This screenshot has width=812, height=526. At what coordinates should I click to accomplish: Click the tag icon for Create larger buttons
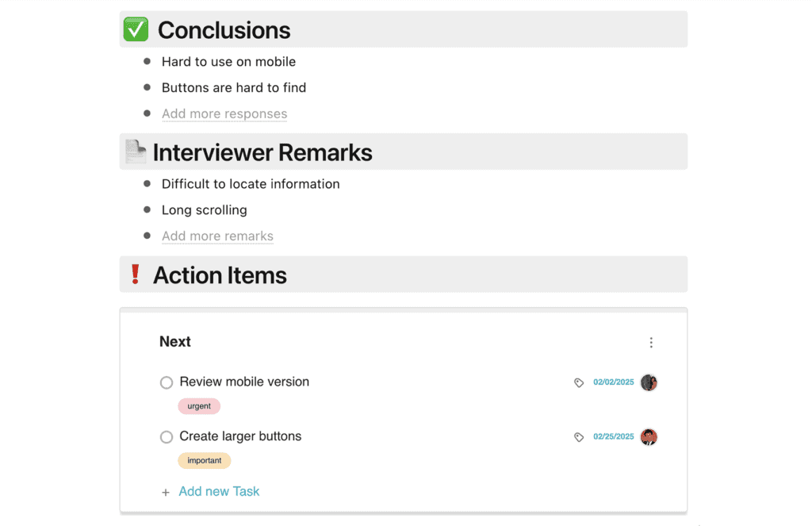click(x=579, y=437)
